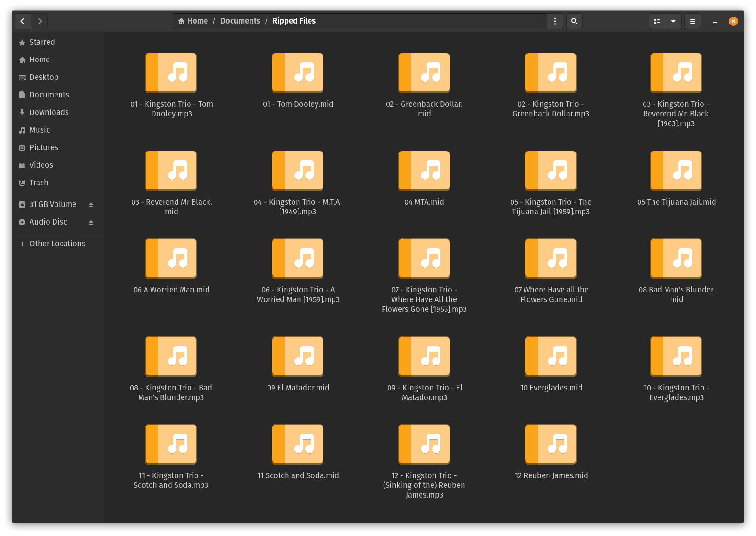Click Ripped Files breadcrumb
756x536 pixels.
pos(294,21)
